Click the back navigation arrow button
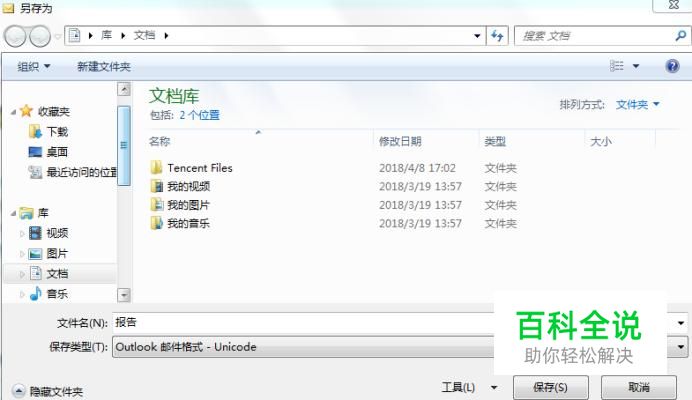The width and height of the screenshot is (692, 400). [15, 36]
